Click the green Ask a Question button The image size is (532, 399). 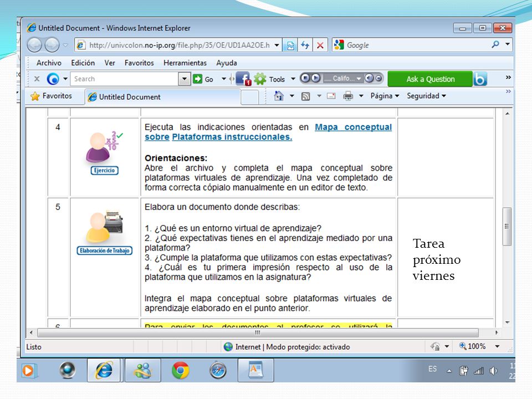(430, 79)
